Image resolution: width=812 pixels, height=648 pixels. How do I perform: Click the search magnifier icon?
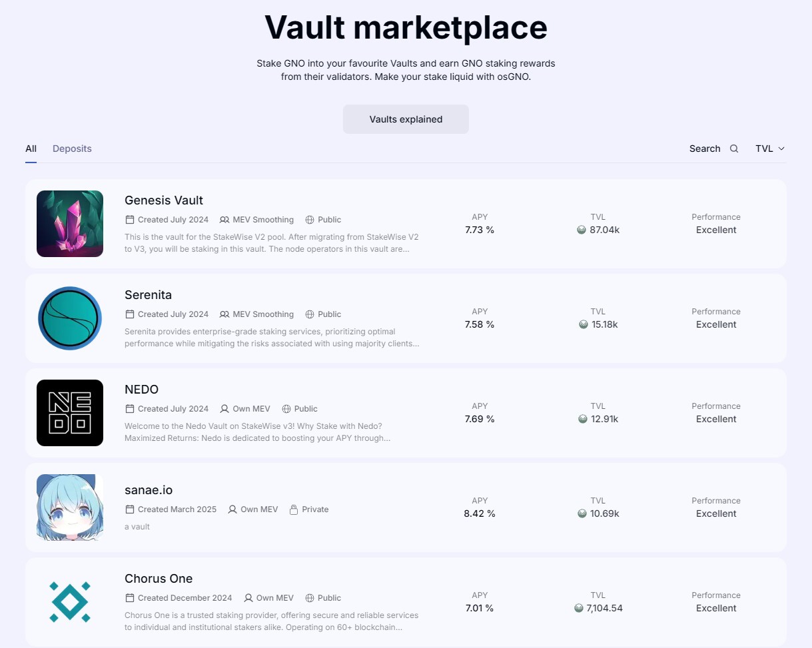pyautogui.click(x=734, y=149)
